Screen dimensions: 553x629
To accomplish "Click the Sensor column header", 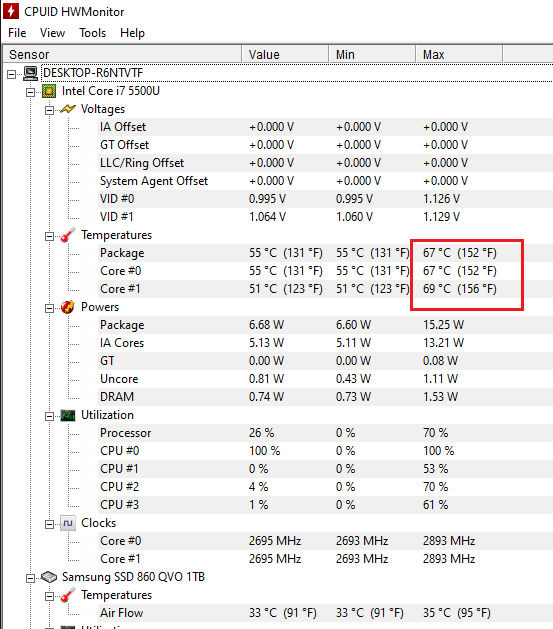I will tap(122, 54).
